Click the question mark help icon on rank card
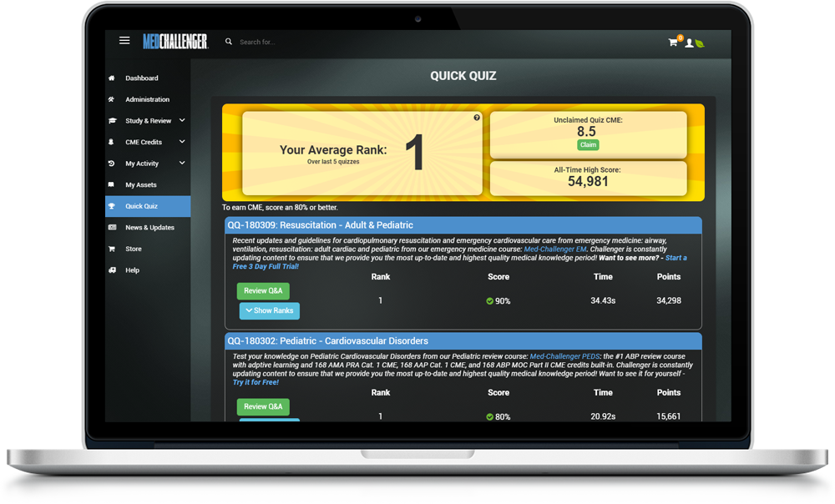Screen dimensions: 835x504 [x=477, y=118]
